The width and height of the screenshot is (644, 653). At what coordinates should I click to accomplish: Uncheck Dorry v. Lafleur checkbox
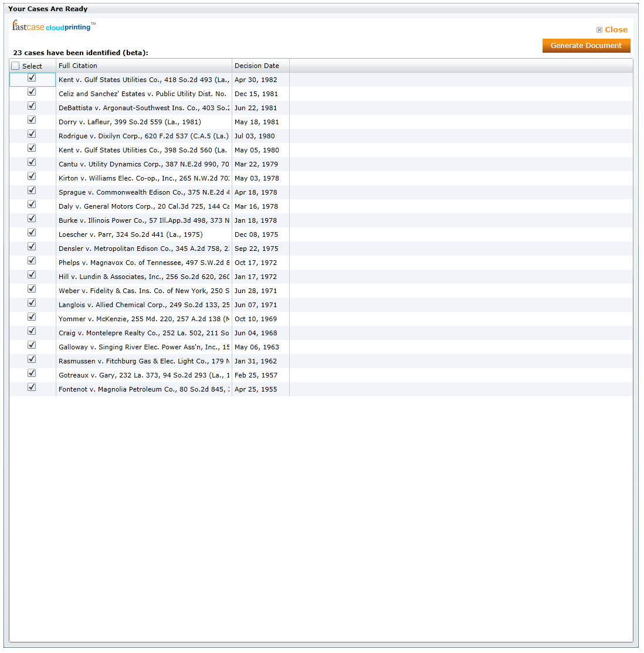pos(32,120)
